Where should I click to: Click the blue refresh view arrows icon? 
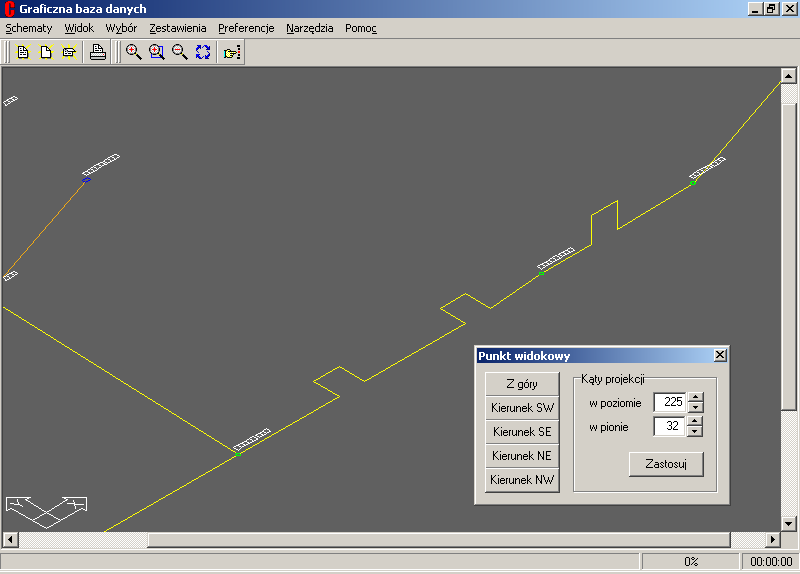pyautogui.click(x=203, y=52)
